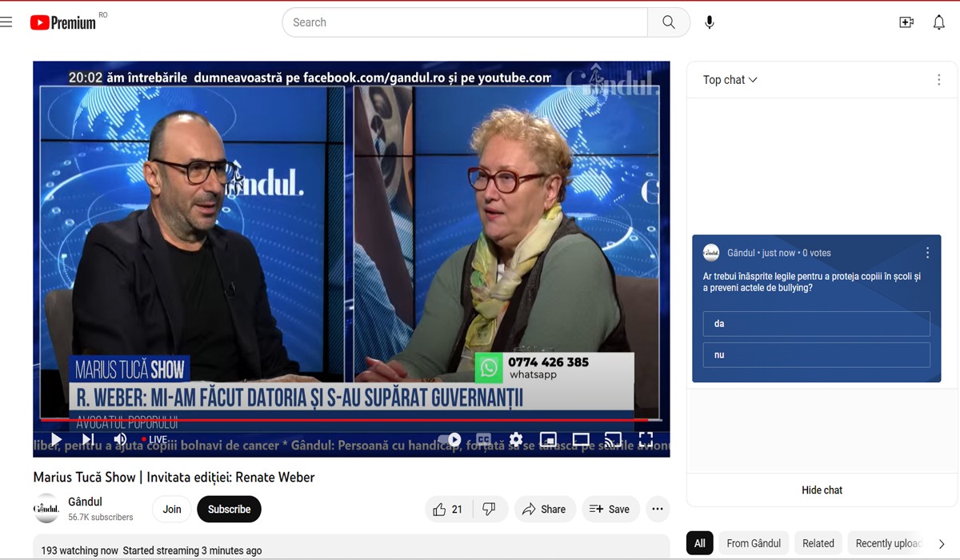Vote 'da' in the poll
960x560 pixels.
816,324
